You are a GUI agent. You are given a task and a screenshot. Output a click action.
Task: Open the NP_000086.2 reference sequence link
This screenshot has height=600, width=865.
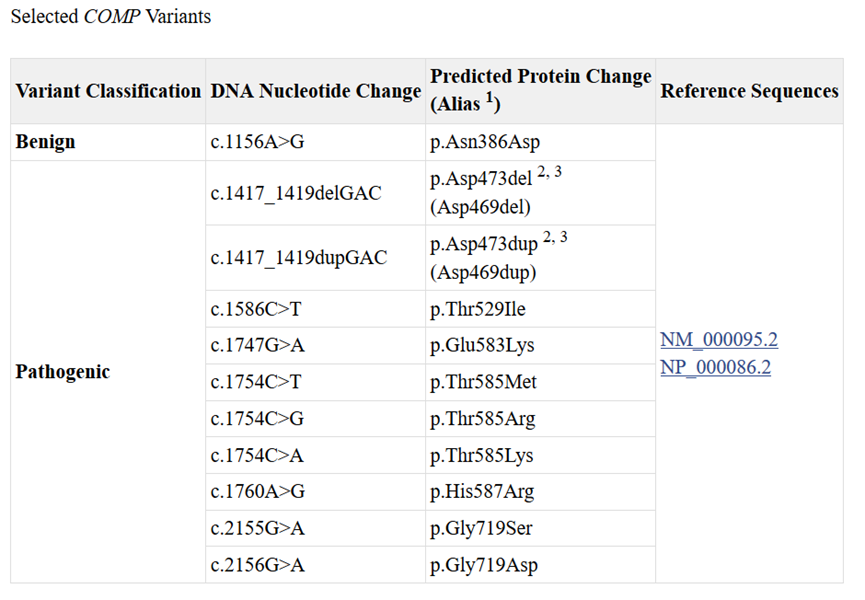pos(716,367)
